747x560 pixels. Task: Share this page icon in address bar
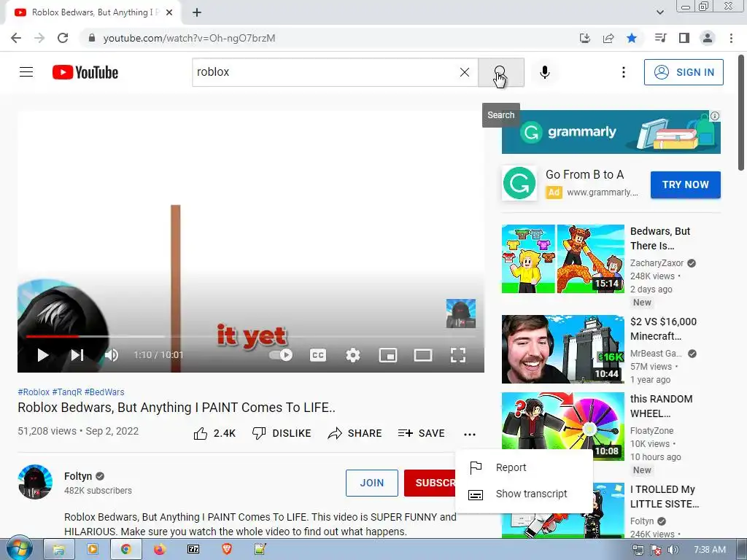[x=608, y=38]
